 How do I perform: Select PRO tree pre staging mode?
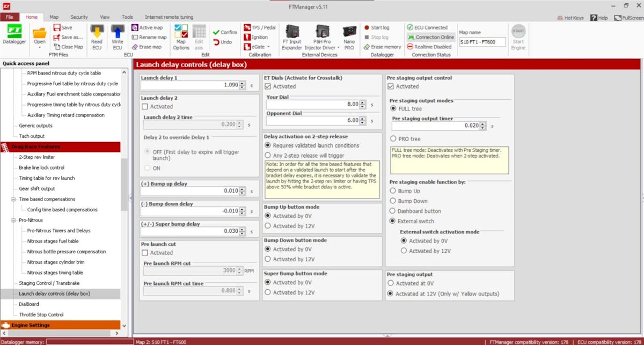click(x=394, y=139)
